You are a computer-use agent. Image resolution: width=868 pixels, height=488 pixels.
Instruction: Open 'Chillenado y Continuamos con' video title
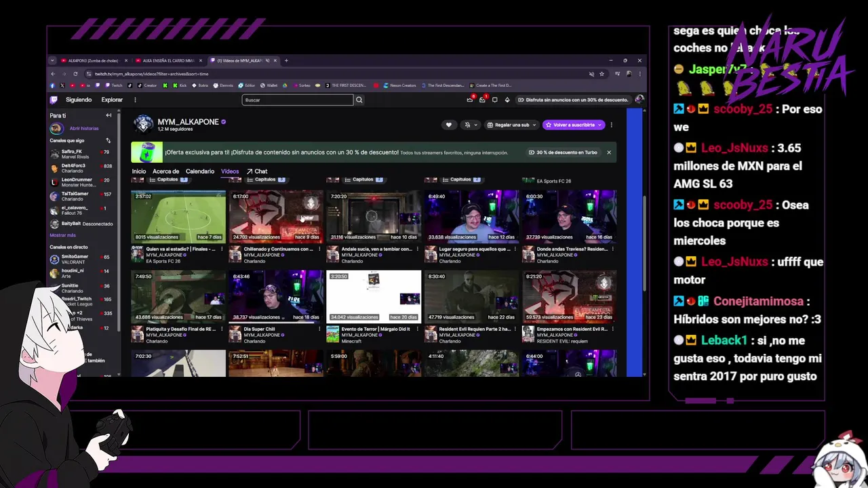pos(278,249)
